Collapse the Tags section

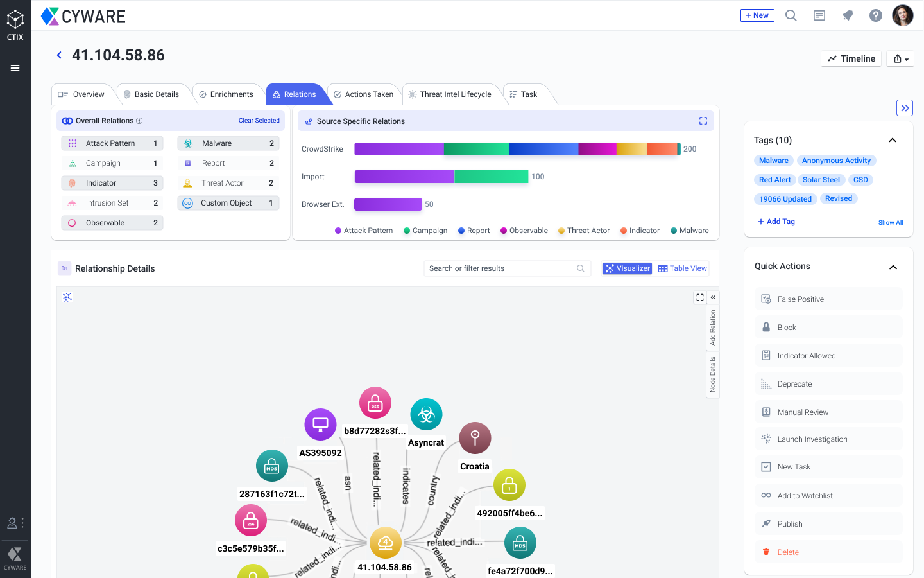(x=892, y=140)
